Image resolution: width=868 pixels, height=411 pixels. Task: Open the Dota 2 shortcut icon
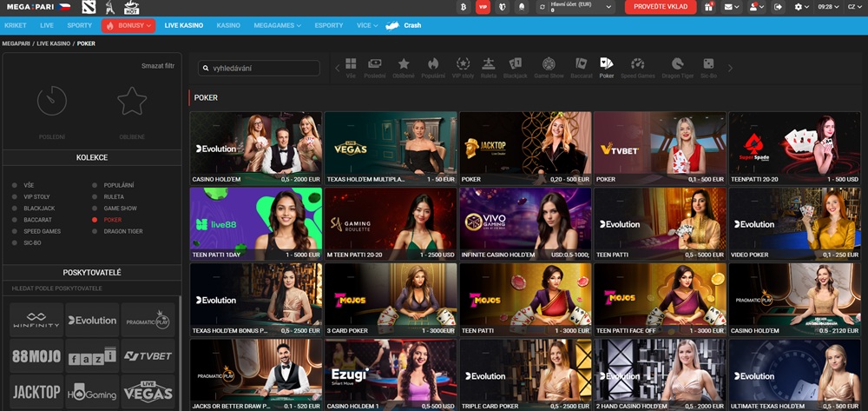click(x=89, y=7)
